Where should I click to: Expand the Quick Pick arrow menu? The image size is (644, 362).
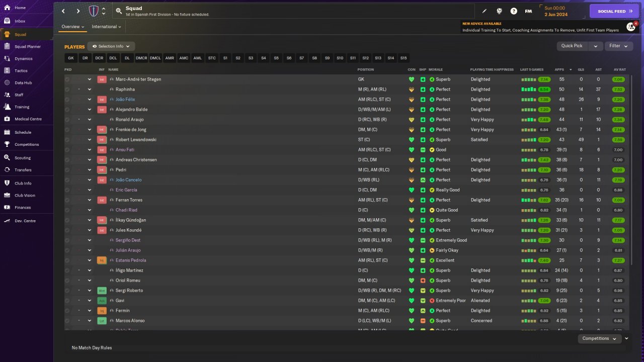(596, 46)
